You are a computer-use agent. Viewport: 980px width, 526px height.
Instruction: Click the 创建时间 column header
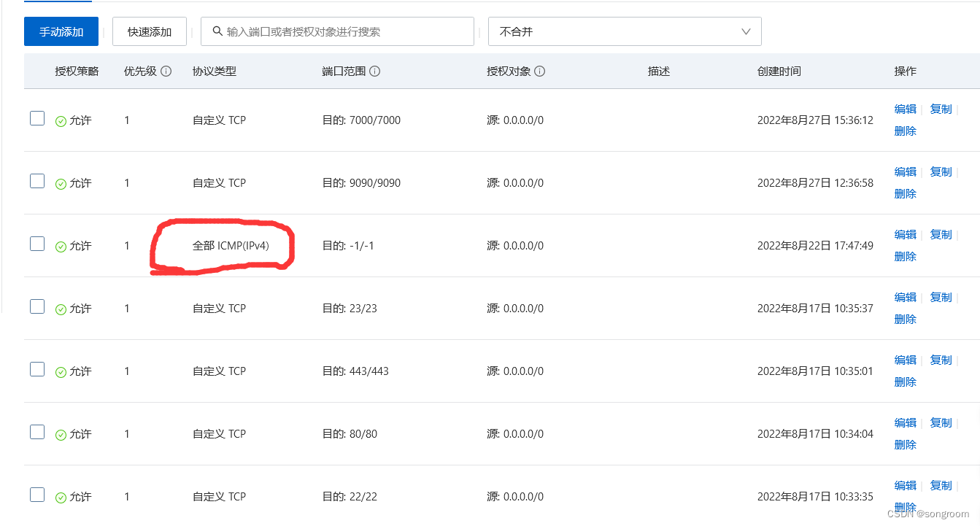pyautogui.click(x=779, y=71)
